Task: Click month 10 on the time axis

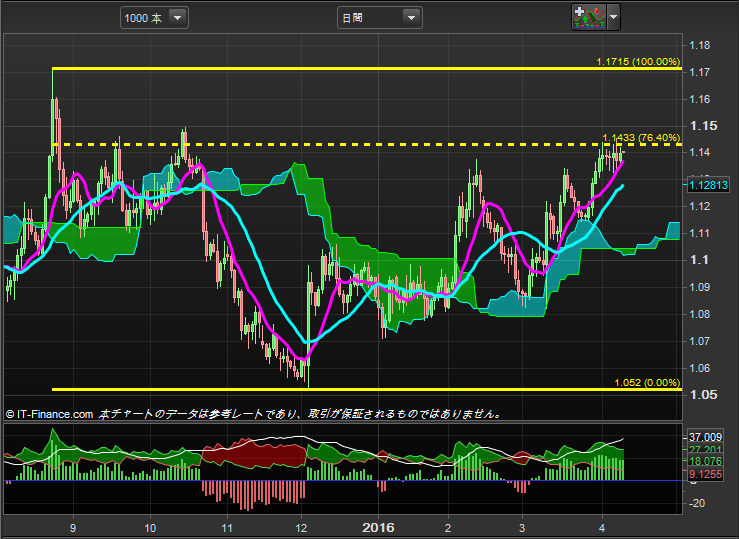Action: point(150,528)
